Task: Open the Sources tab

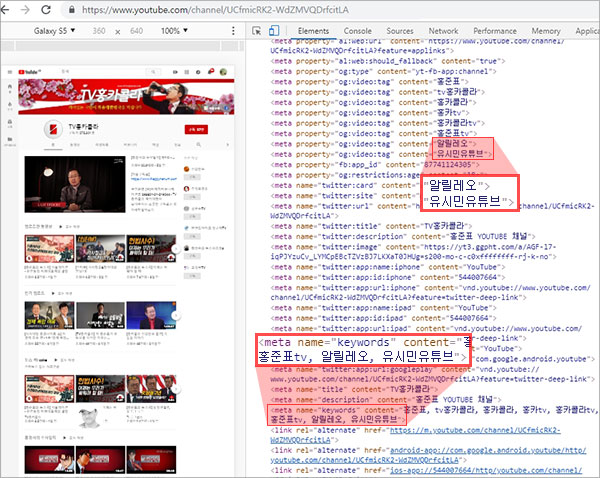Action: tap(399, 31)
